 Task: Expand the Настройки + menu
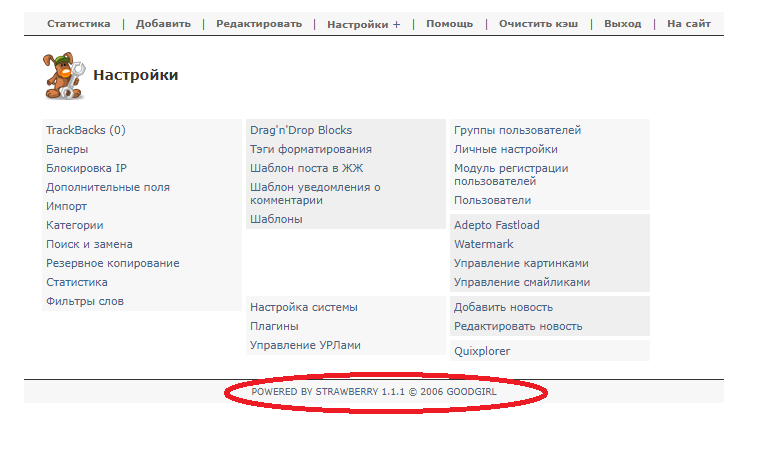364,24
